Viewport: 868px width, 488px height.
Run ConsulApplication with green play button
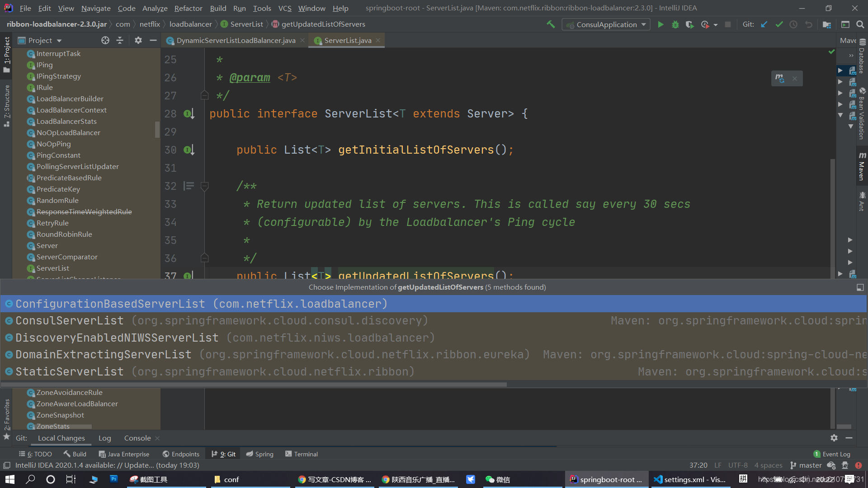pyautogui.click(x=660, y=24)
